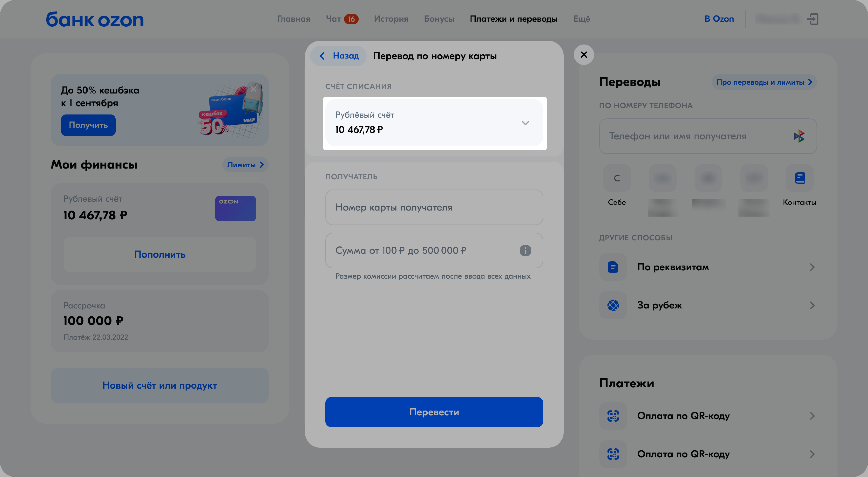Screen dimensions: 868x477
Task: Expand the Рублёвый счёт account dropdown
Action: 434,123
